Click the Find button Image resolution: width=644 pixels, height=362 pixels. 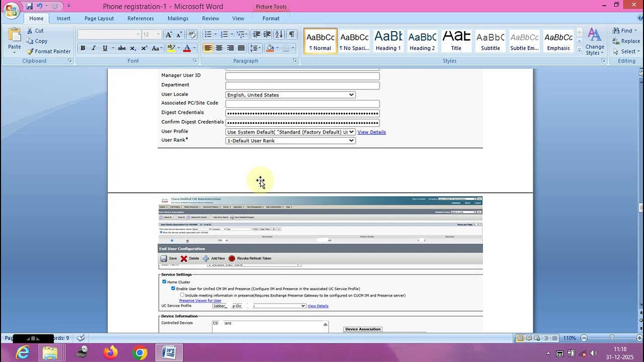click(624, 31)
